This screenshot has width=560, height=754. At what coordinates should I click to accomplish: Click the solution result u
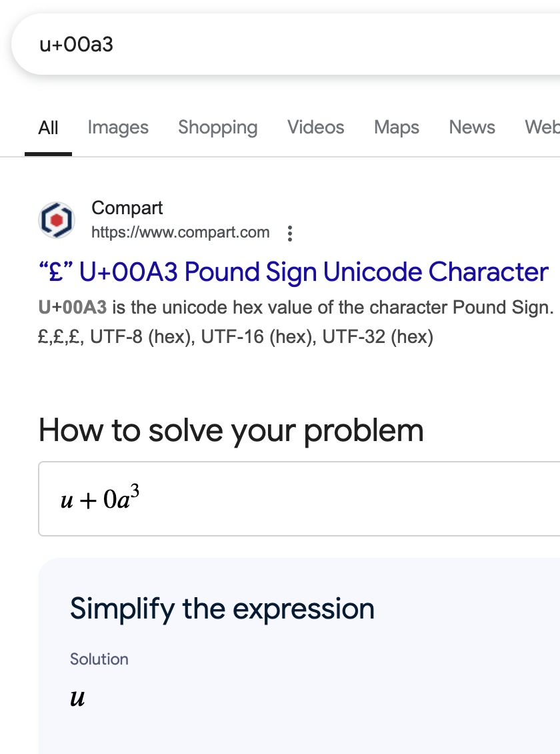pos(77,698)
